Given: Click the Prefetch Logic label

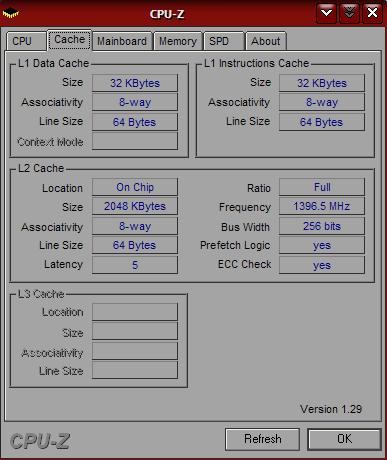Looking at the screenshot, I should click(235, 245).
